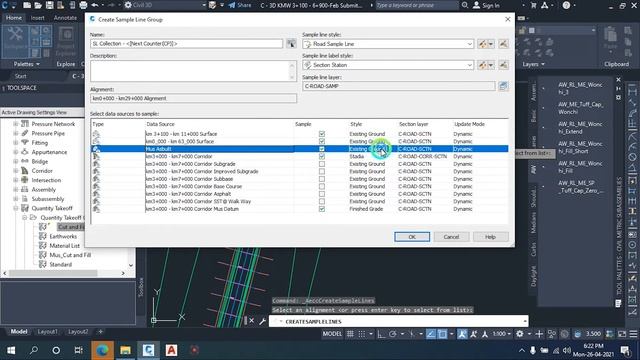Viewport: 640px width, 360px height.
Task: Click the Data Source column header
Action: pos(160,124)
